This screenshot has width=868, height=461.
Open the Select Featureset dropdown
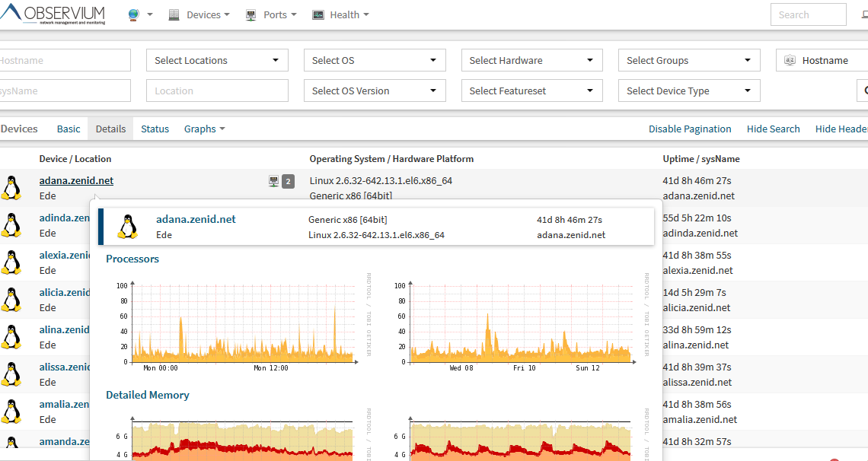click(532, 91)
